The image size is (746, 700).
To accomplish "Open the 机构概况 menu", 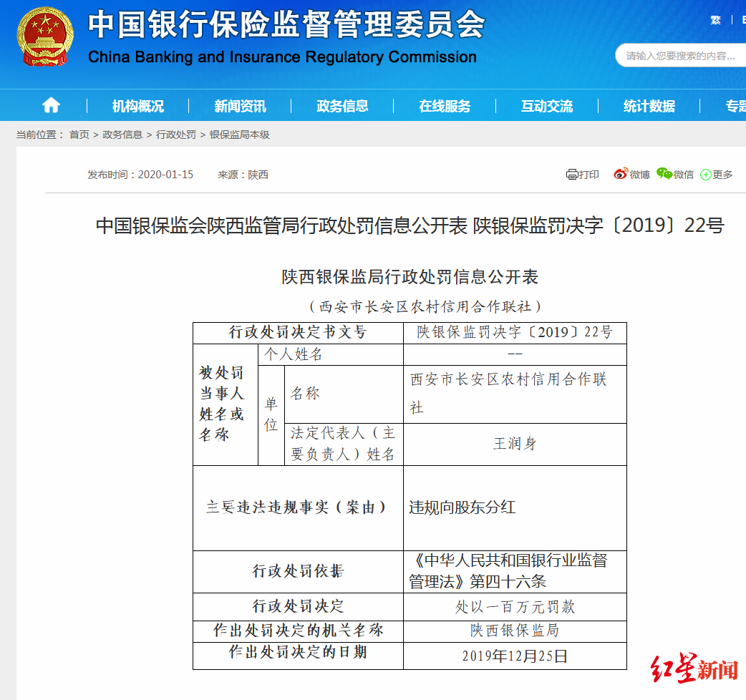I will tap(138, 106).
